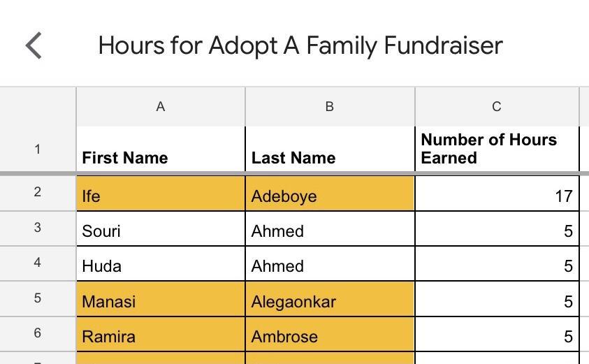Image resolution: width=589 pixels, height=364 pixels.
Task: Select row 2 header
Action: [38, 192]
